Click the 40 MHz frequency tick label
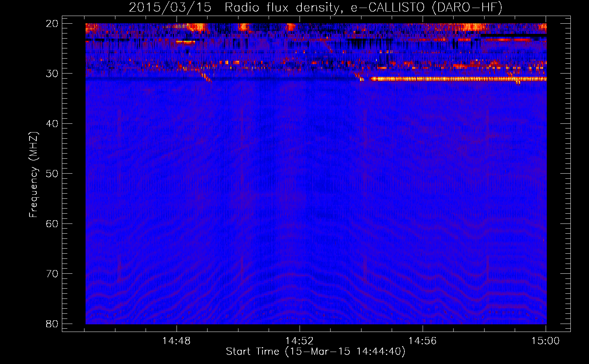Image resolution: width=589 pixels, height=364 pixels. coord(52,124)
